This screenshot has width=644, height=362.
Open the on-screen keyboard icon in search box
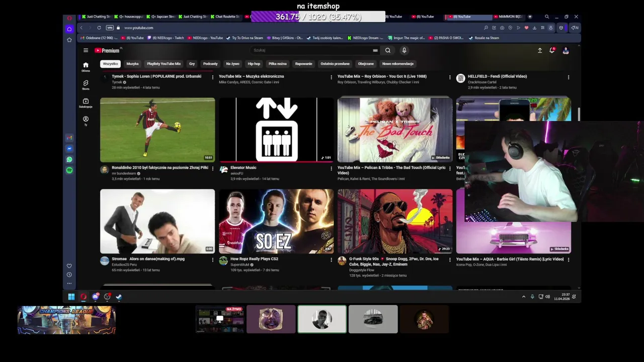coord(375,50)
